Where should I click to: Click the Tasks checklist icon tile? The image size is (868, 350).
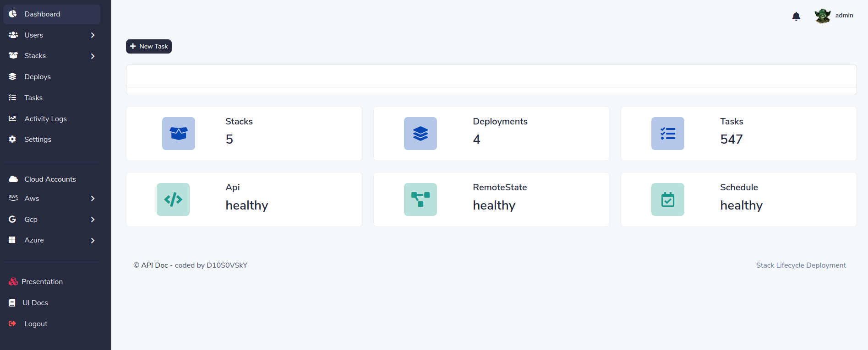pyautogui.click(x=668, y=134)
